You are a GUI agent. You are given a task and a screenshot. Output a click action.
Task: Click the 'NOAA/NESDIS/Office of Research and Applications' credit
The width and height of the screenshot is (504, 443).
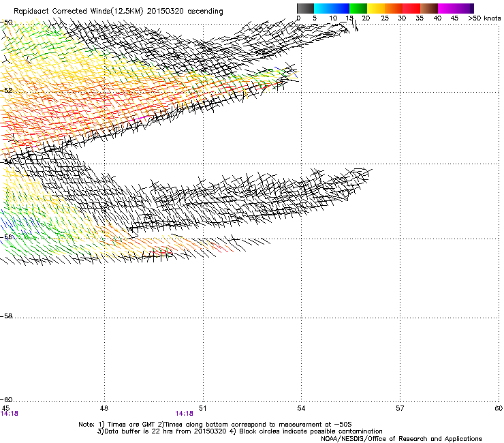(x=401, y=439)
